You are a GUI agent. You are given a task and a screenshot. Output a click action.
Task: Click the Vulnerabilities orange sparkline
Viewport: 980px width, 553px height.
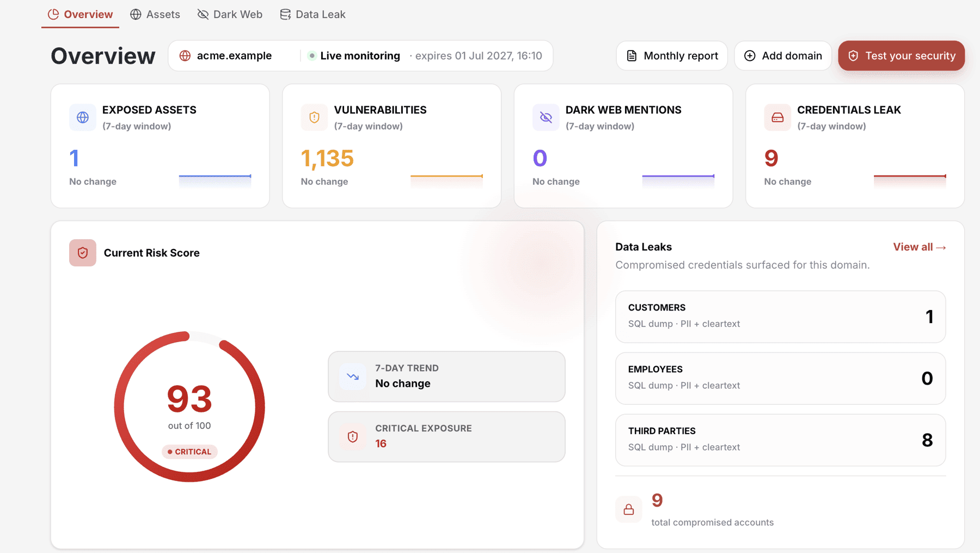click(446, 180)
